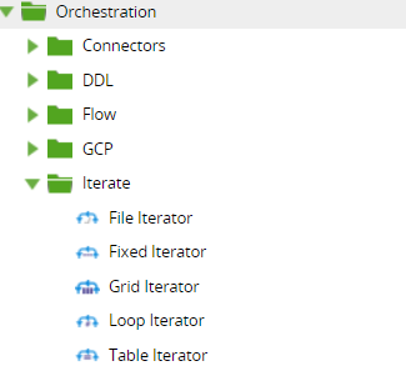Expand the DDL folder arrow

33,80
